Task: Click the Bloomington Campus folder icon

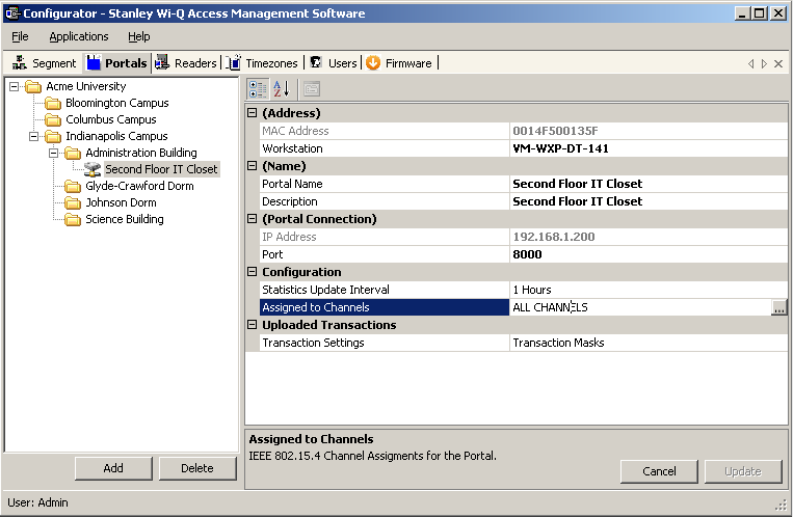Action: (x=53, y=103)
